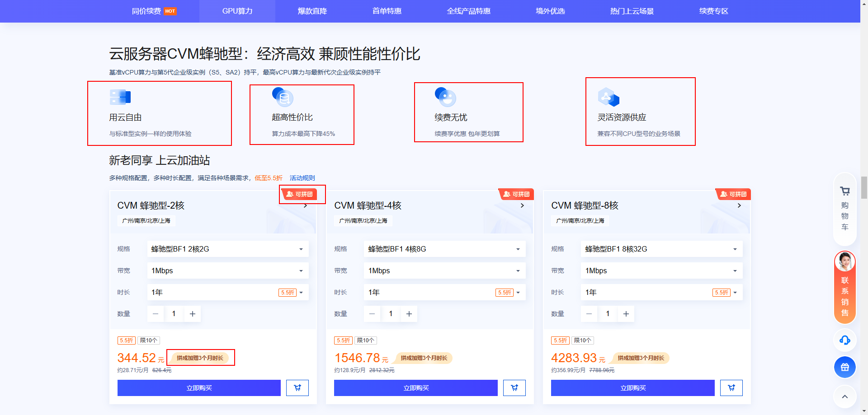
Task: Increase quantity in 2核 card
Action: pyautogui.click(x=193, y=314)
